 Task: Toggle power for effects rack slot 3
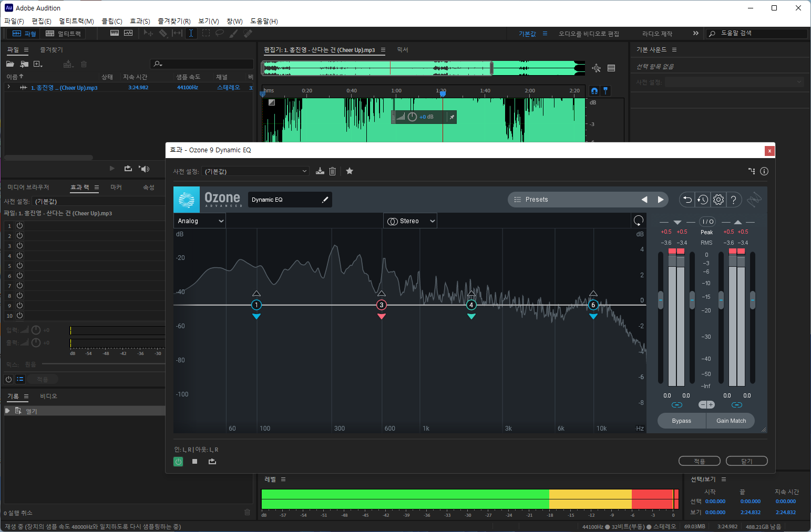click(19, 245)
